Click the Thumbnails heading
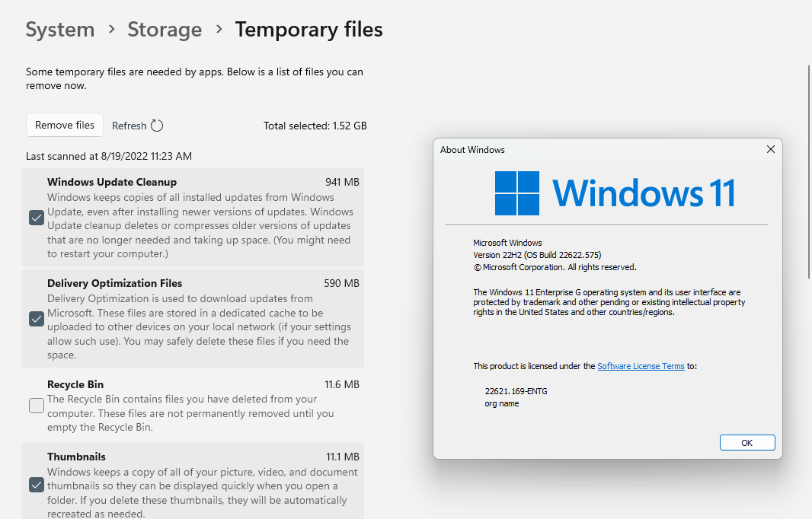Image resolution: width=812 pixels, height=519 pixels. (76, 457)
